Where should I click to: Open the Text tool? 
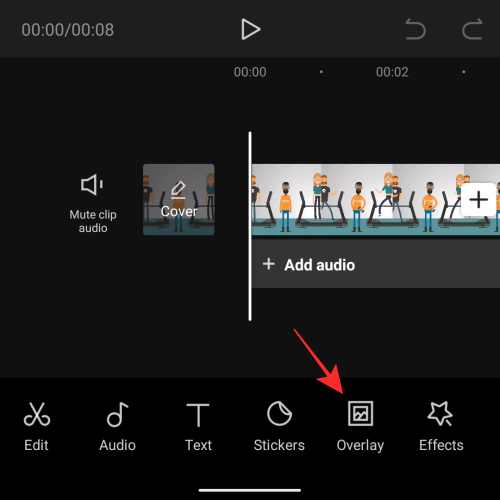198,427
